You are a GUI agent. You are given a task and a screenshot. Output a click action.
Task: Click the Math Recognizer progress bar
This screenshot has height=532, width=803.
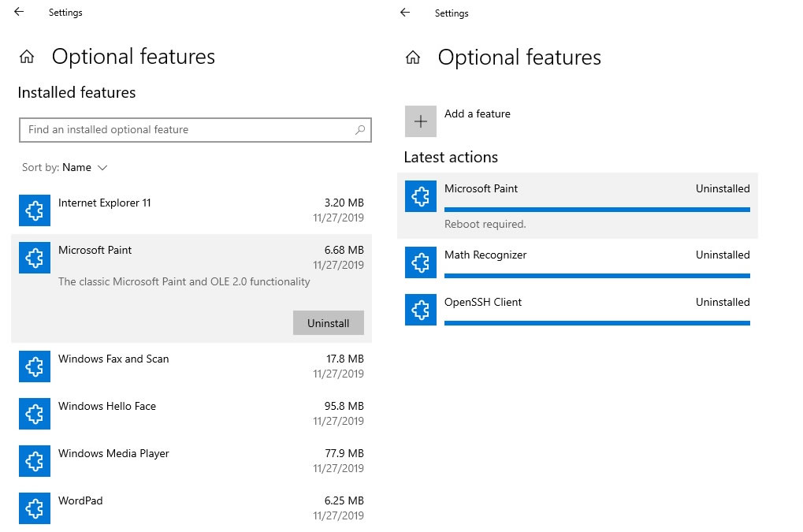(597, 276)
